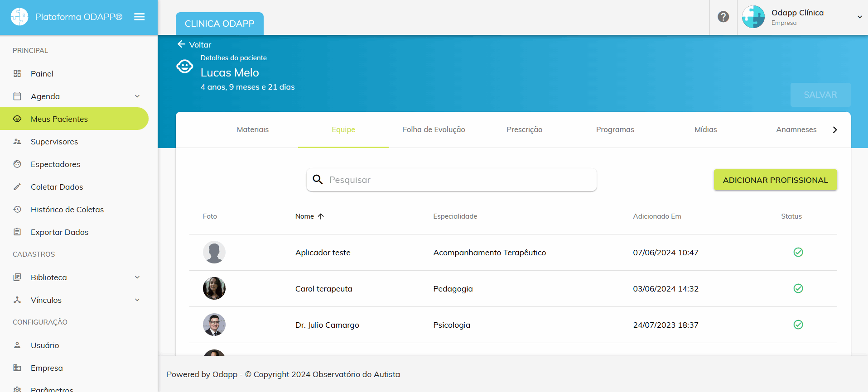This screenshot has width=868, height=392.
Task: Click the Biblioteca library icon
Action: (x=17, y=277)
